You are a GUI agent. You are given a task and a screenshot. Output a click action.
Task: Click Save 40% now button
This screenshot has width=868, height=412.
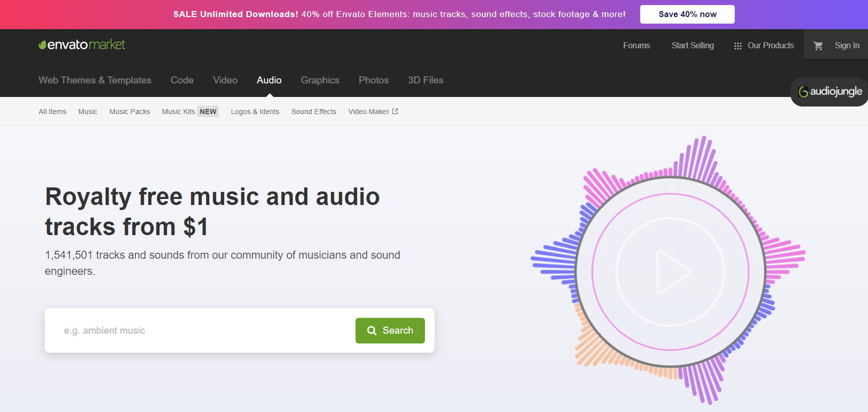687,14
